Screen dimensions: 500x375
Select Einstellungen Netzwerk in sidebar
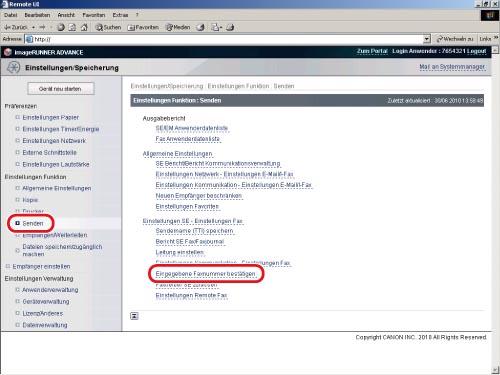point(54,141)
